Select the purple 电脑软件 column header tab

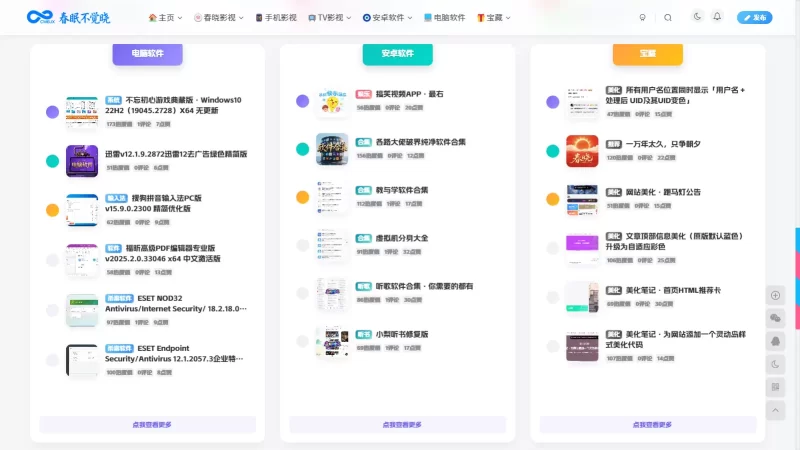[x=147, y=53]
